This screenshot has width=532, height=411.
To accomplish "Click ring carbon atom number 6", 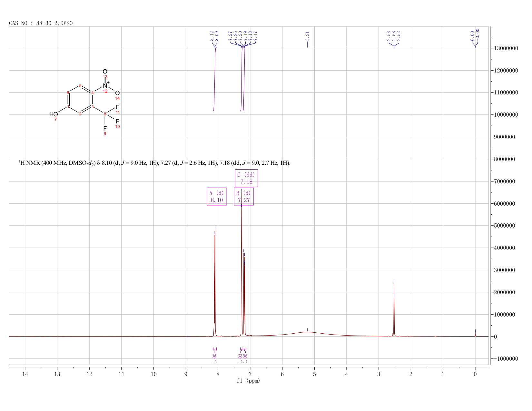I will coord(68,93).
